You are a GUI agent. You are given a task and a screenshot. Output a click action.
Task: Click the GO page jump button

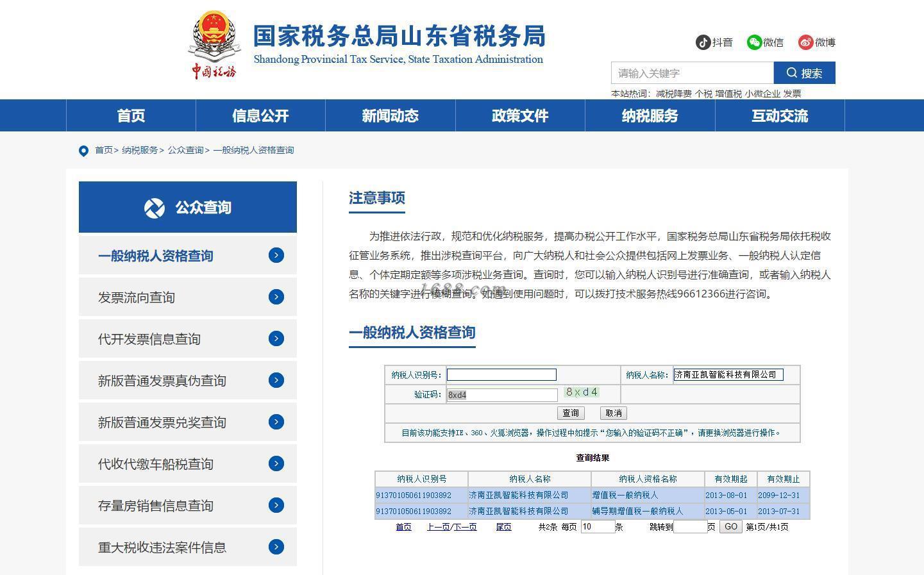coord(731,526)
